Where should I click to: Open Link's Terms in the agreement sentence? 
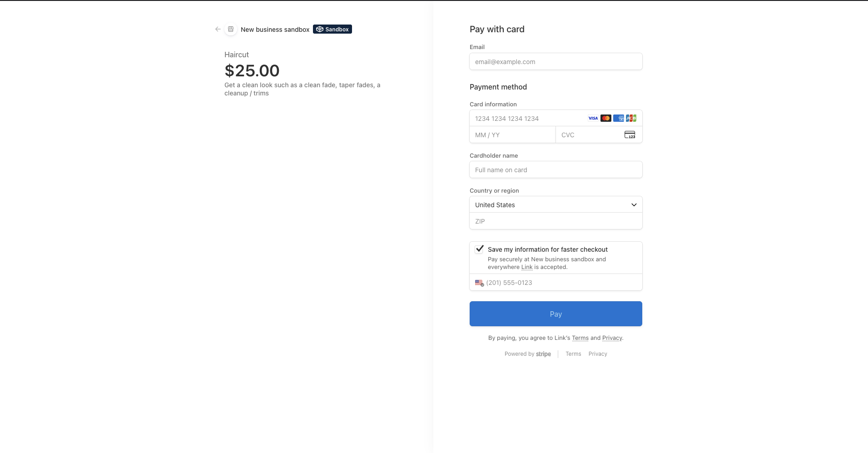[580, 338]
